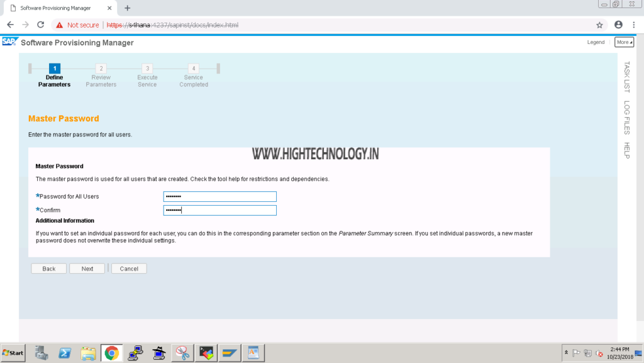The height and width of the screenshot is (363, 644).
Task: Click the Next button
Action: pyautogui.click(x=87, y=269)
